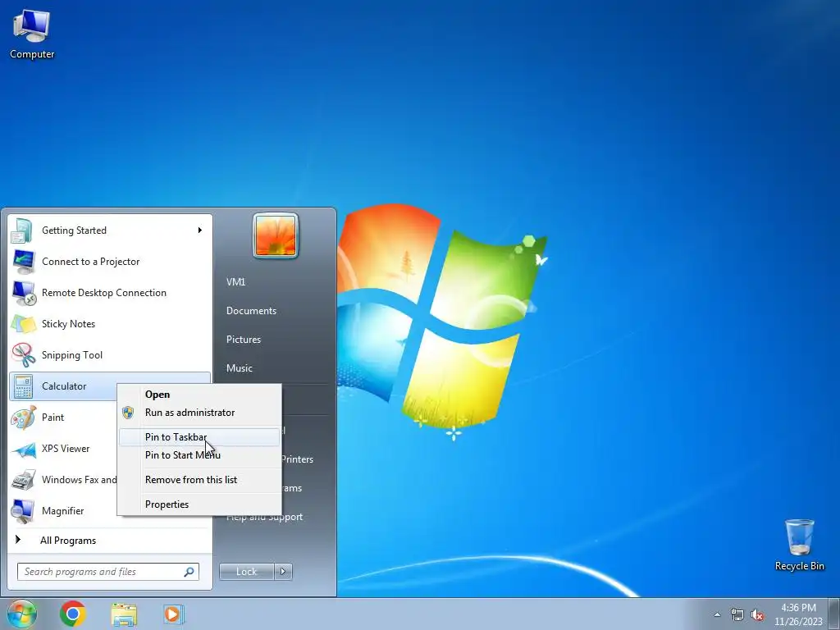Screen dimensions: 840x630
Task: Launch Google Chrome from the taskbar
Action: 73,614
